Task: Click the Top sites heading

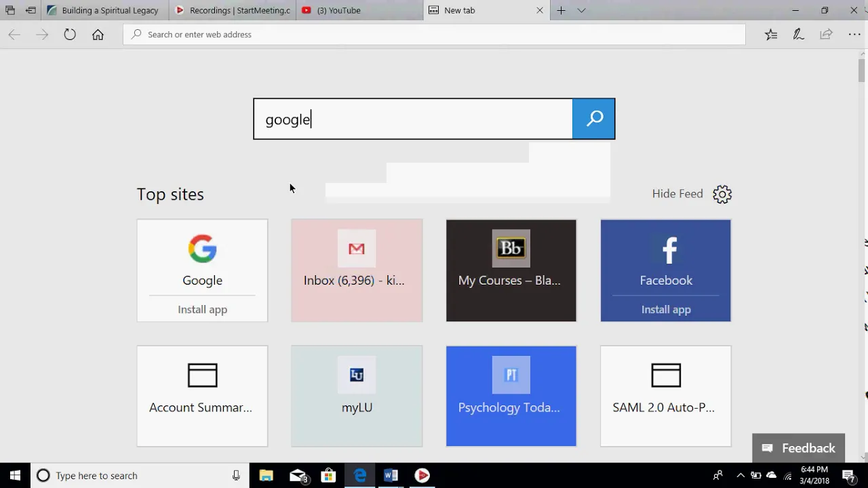Action: click(x=170, y=194)
